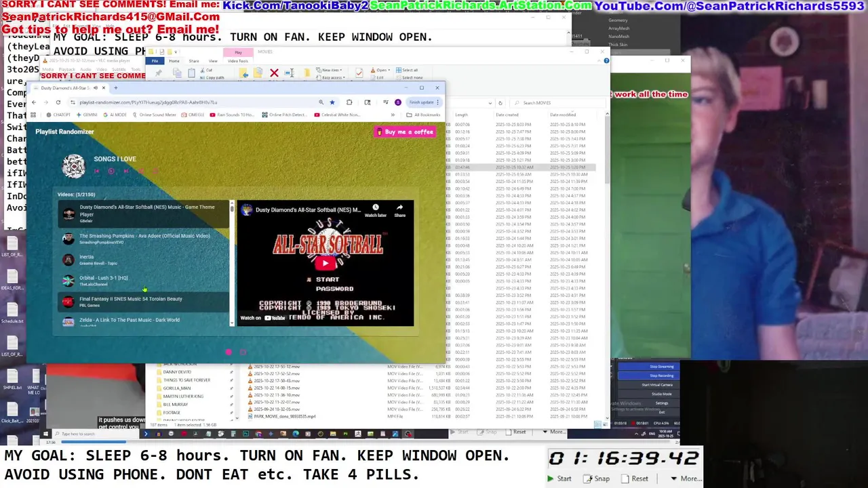
Task: Select Orbital - Lush 3-1 track
Action: tap(143, 281)
